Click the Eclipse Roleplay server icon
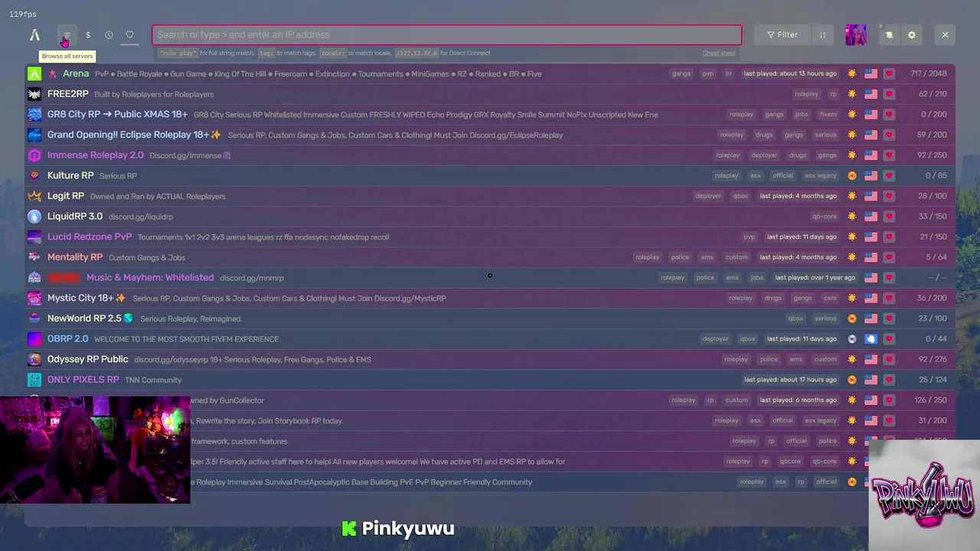Viewport: 980px width, 551px height. [34, 135]
